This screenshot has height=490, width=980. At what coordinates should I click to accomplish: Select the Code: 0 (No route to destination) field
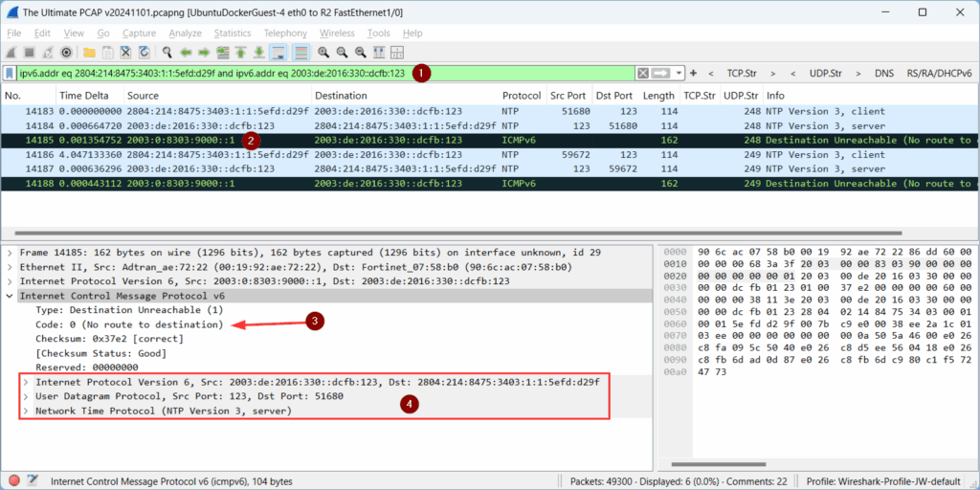click(x=129, y=324)
